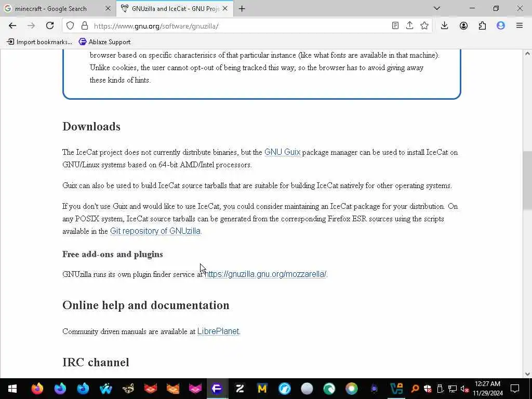This screenshot has height=399, width=532.
Task: Open network status tray icon
Action: point(453,389)
